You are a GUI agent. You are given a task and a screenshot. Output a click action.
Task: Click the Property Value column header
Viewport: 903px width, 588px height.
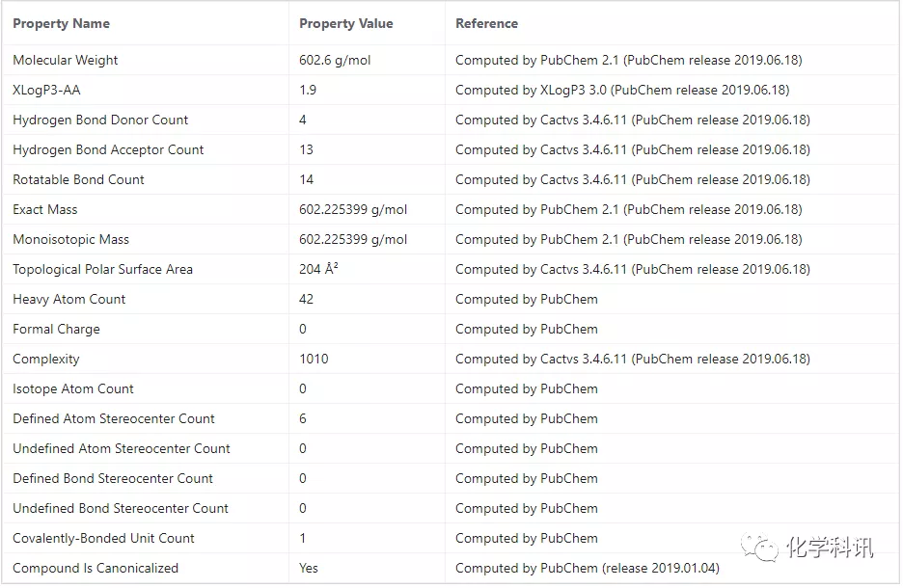coord(345,23)
